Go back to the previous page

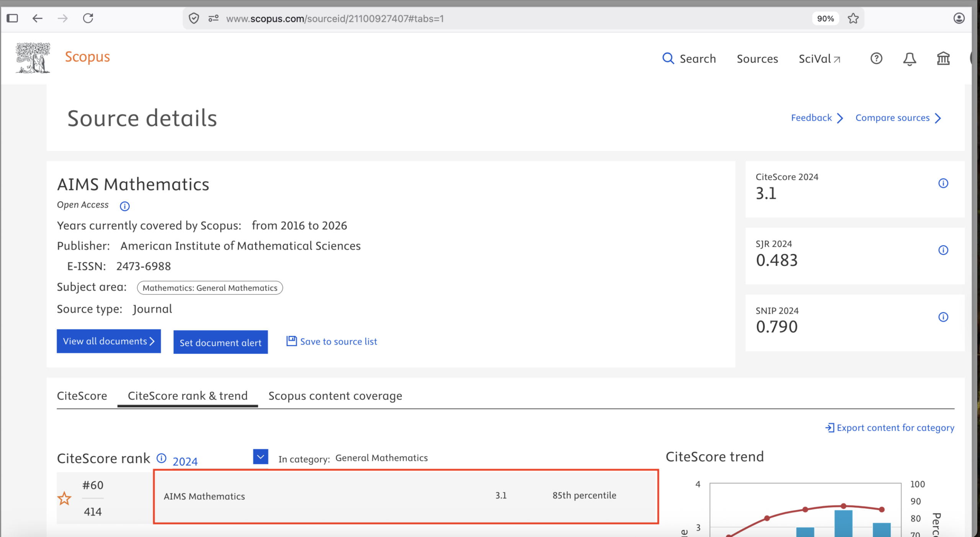pyautogui.click(x=37, y=18)
